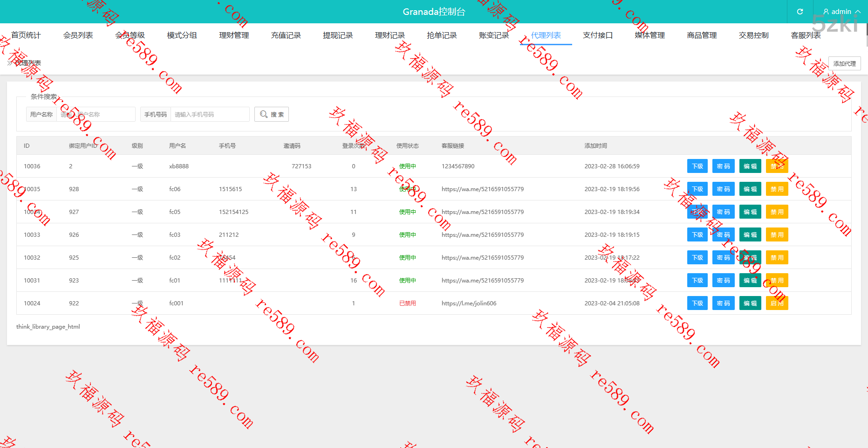Go to the 支付接口 tab
This screenshot has height=448, width=868.
(598, 35)
